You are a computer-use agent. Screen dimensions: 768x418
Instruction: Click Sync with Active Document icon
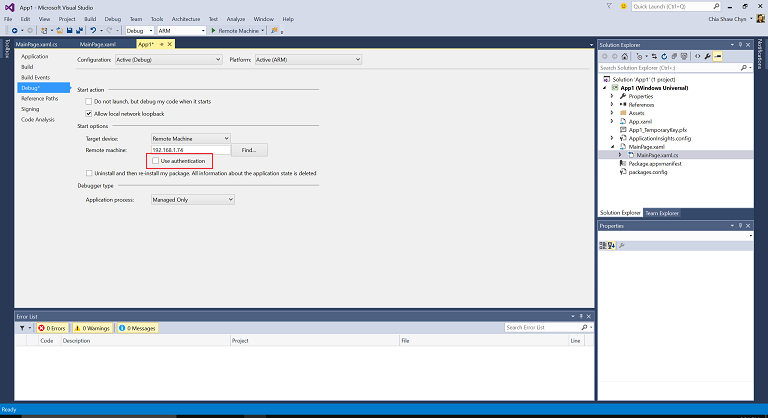click(x=654, y=56)
